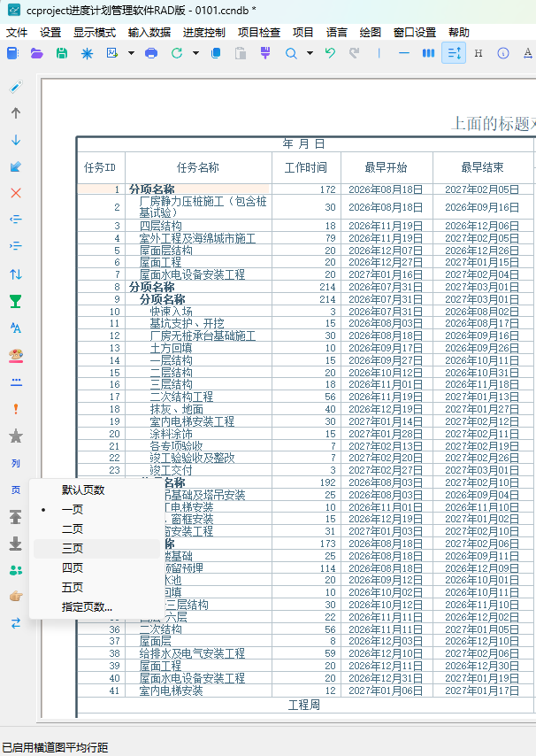Open the 文件 menu
This screenshot has width=536, height=756.
tap(17, 32)
